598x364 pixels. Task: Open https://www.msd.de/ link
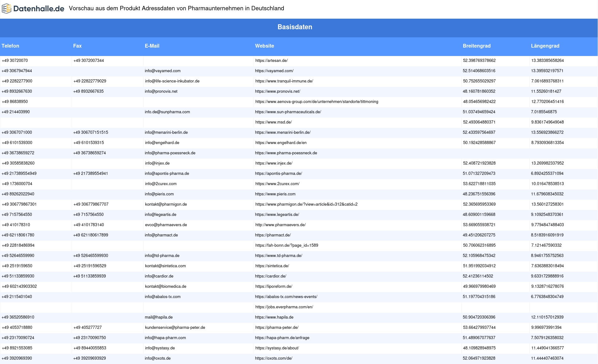[x=273, y=122]
